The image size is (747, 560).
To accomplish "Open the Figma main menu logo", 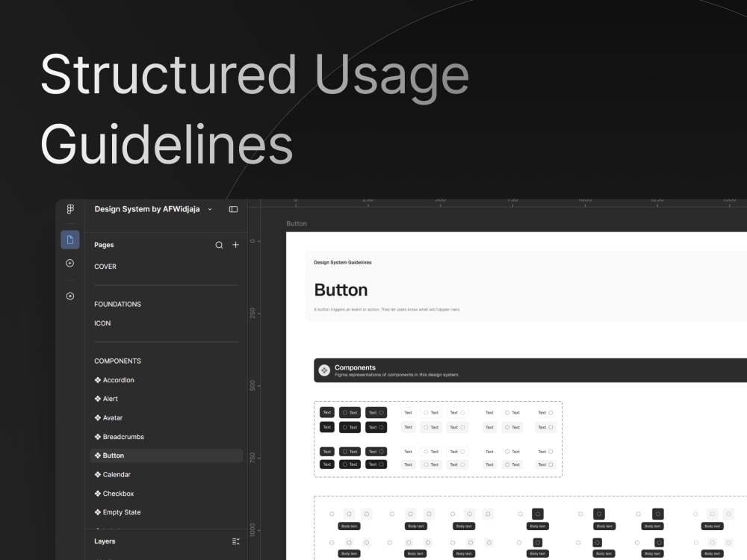I will [x=70, y=209].
